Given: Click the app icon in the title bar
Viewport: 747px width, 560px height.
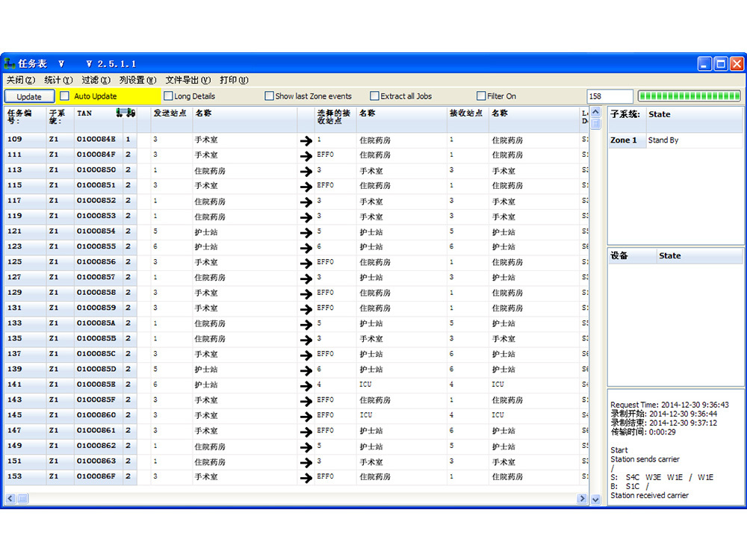Looking at the screenshot, I should pyautogui.click(x=9, y=63).
